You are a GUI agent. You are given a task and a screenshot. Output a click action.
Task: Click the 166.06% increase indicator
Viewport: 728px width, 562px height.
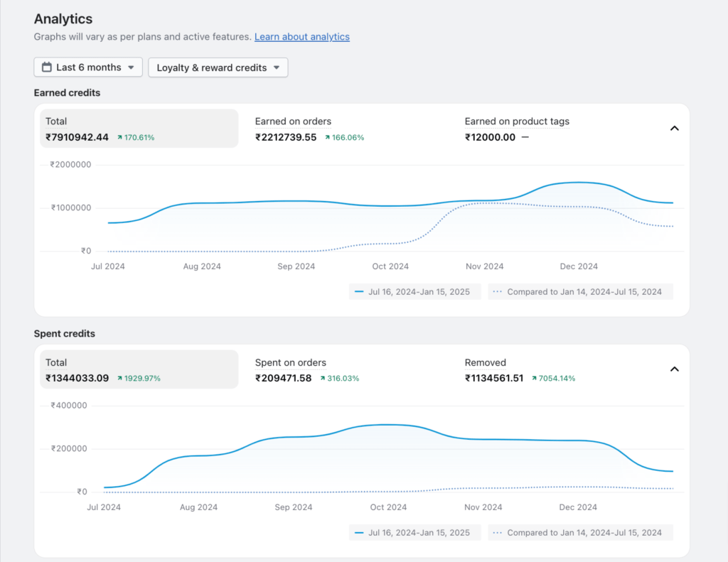point(344,137)
